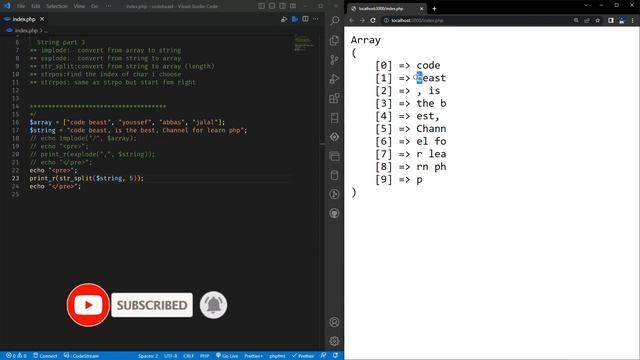This screenshot has height=360, width=640.
Task: Open the notifications bell in the status bar
Action: coord(335,356)
